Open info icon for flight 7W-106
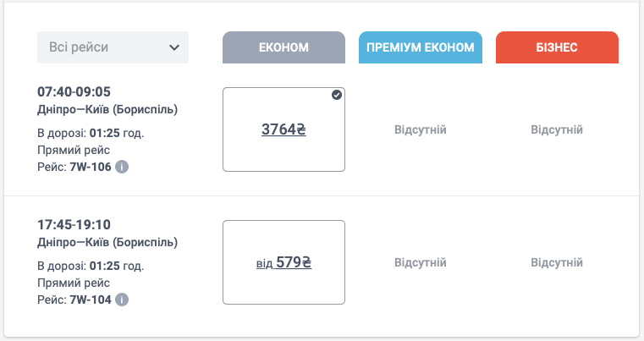This screenshot has height=341, width=644. pos(122,167)
